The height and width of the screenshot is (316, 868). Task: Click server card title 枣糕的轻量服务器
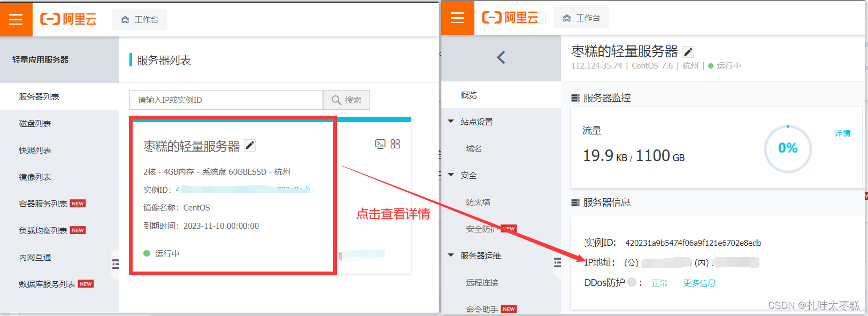click(191, 146)
